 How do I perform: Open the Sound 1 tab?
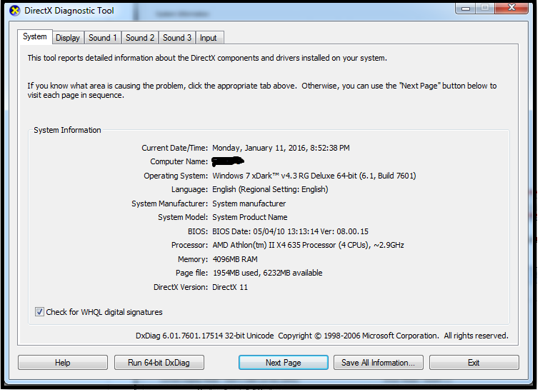point(103,38)
